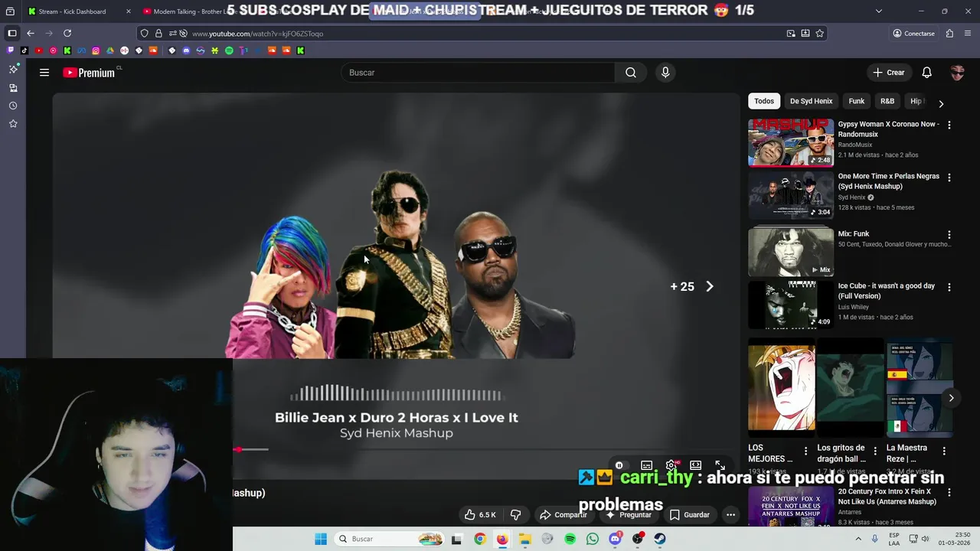
Task: Open site permissions icon in address bar
Action: click(173, 34)
